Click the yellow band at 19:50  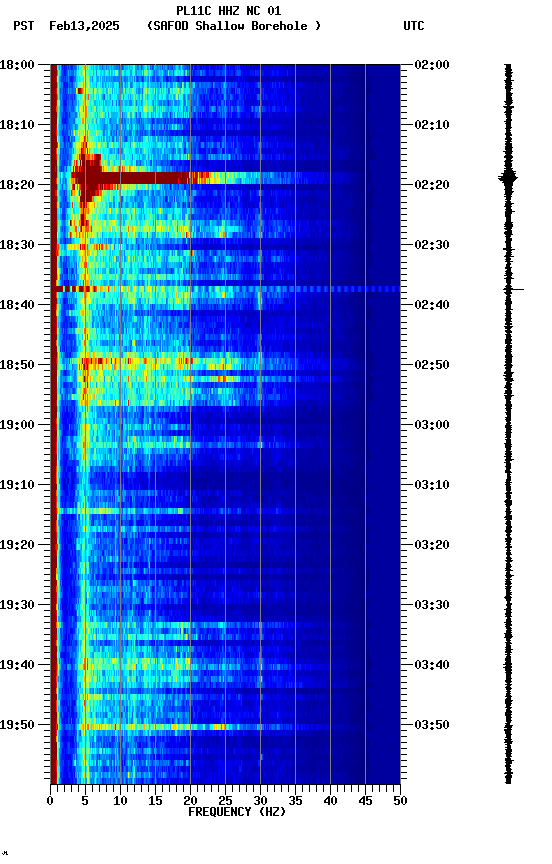154,727
